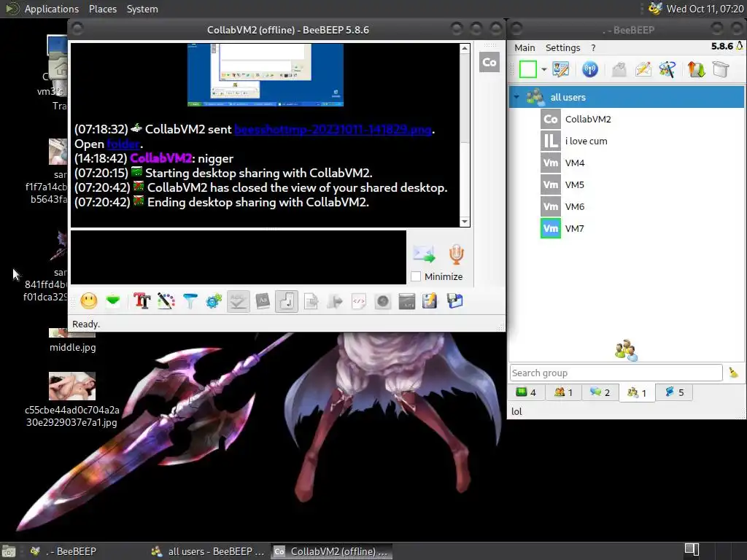The image size is (747, 560).
Task: Open the ? help menu
Action: [593, 47]
